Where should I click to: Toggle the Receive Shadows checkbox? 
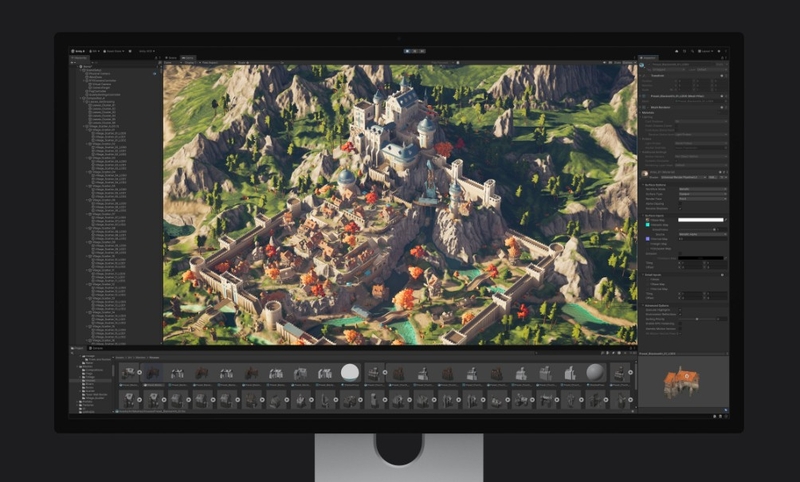coord(680,209)
